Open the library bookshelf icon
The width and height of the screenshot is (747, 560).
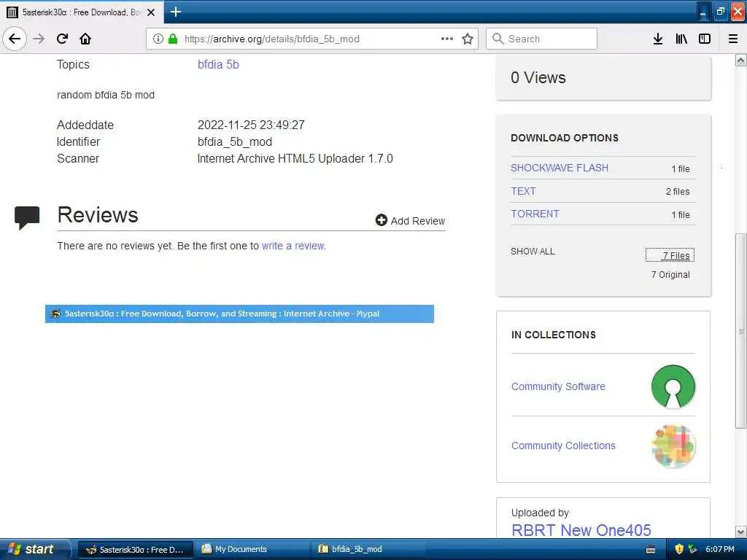point(681,39)
